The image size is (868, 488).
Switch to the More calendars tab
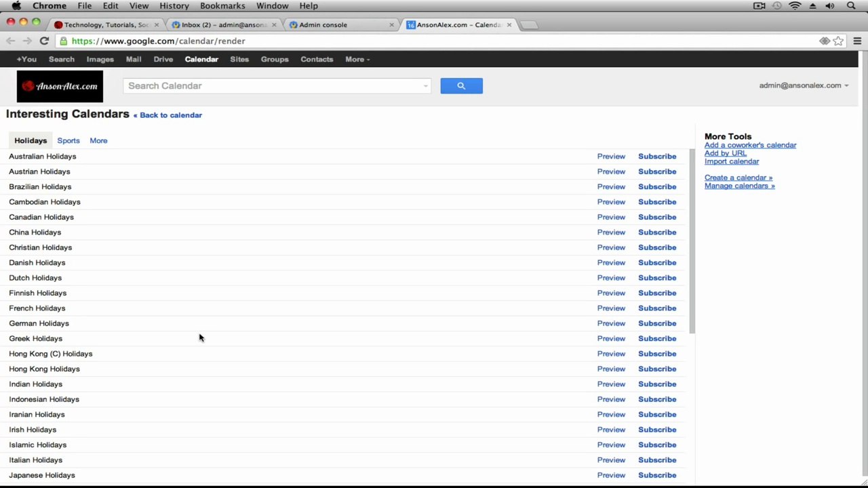[98, 140]
